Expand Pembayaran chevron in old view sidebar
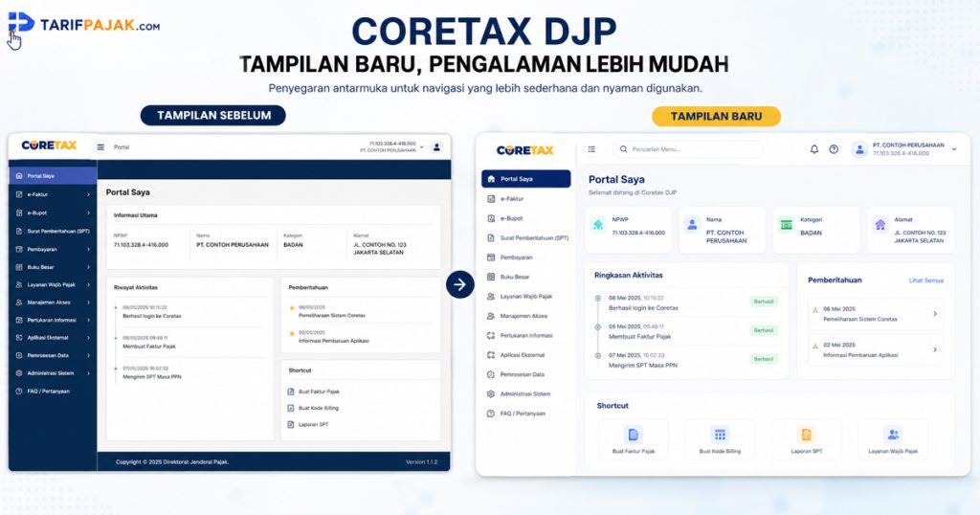This screenshot has width=980, height=515. click(88, 250)
